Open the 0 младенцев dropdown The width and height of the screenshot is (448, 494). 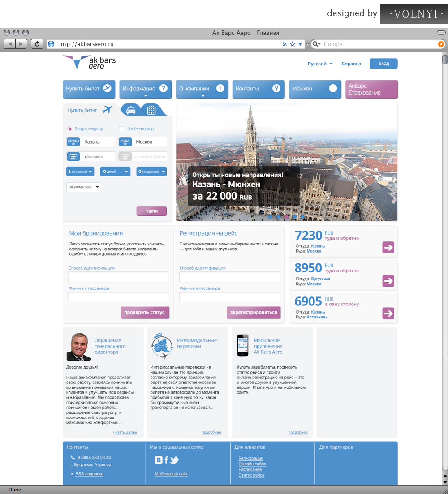pos(151,172)
